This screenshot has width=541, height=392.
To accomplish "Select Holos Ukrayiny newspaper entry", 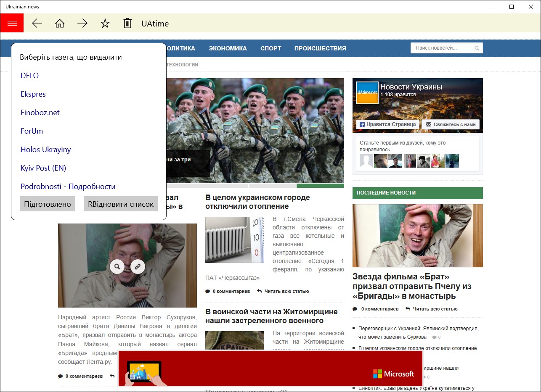I will click(x=46, y=150).
